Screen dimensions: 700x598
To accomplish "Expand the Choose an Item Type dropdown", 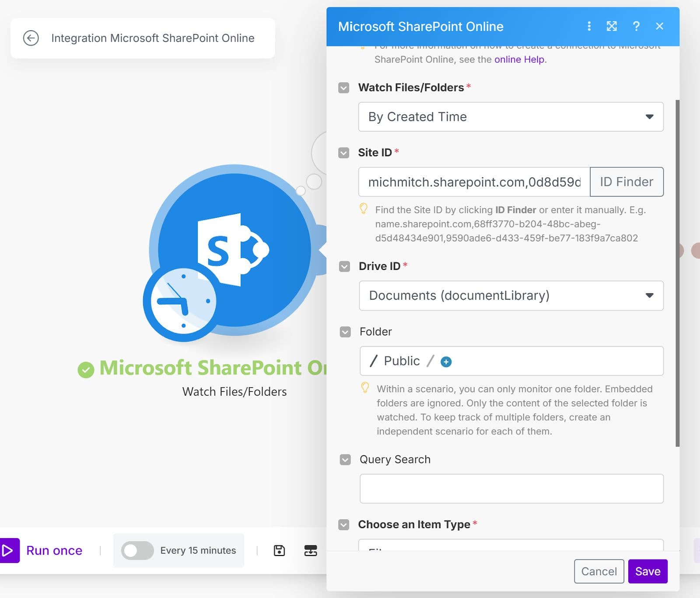I will (511, 547).
